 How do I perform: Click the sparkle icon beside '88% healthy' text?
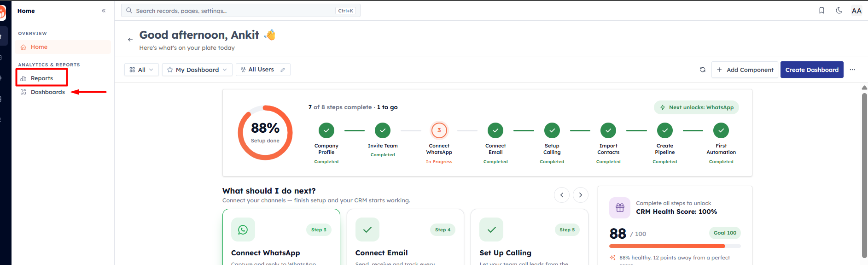(x=612, y=258)
